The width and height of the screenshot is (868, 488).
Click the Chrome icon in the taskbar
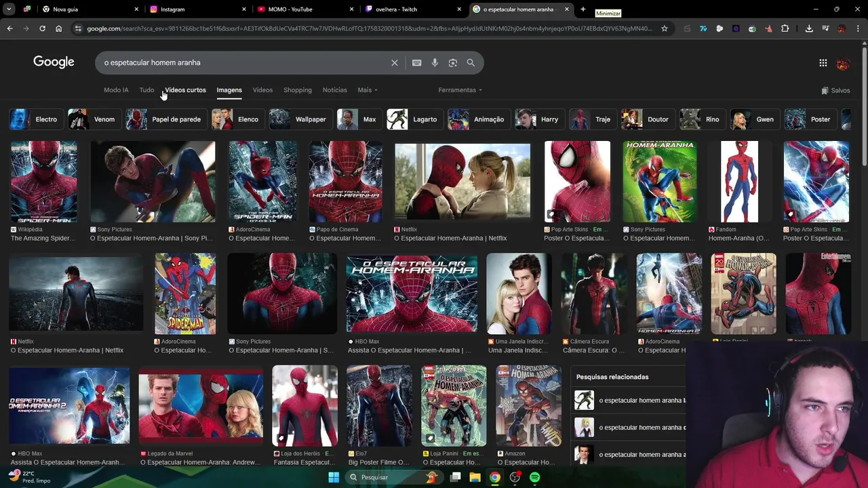(495, 477)
